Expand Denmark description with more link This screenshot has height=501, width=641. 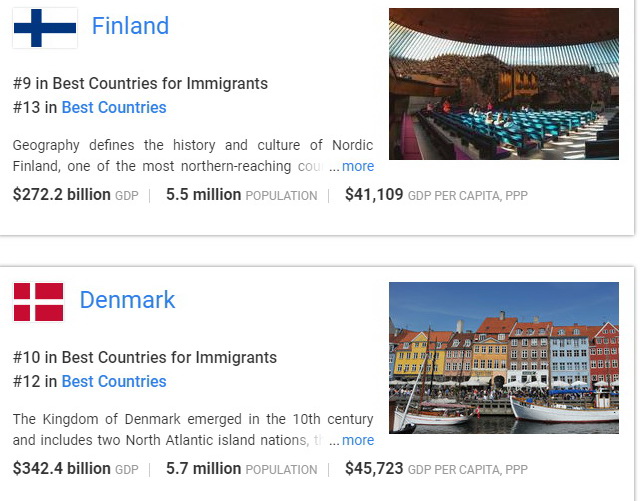[x=358, y=440]
